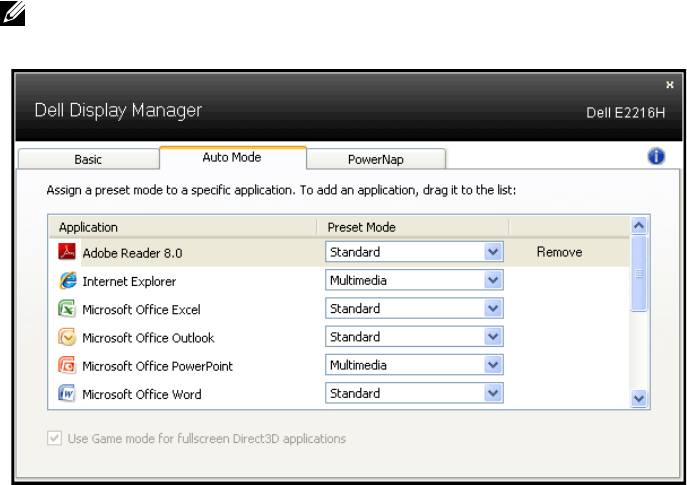687x485 pixels.
Task: Open preset mode dropdown for Microsoft Office PowerPoint
Action: click(414, 365)
